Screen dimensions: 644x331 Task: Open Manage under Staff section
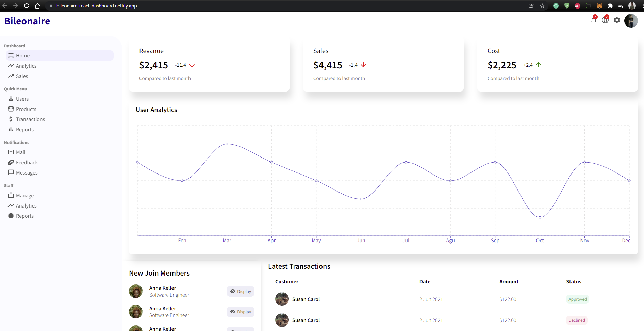click(24, 196)
